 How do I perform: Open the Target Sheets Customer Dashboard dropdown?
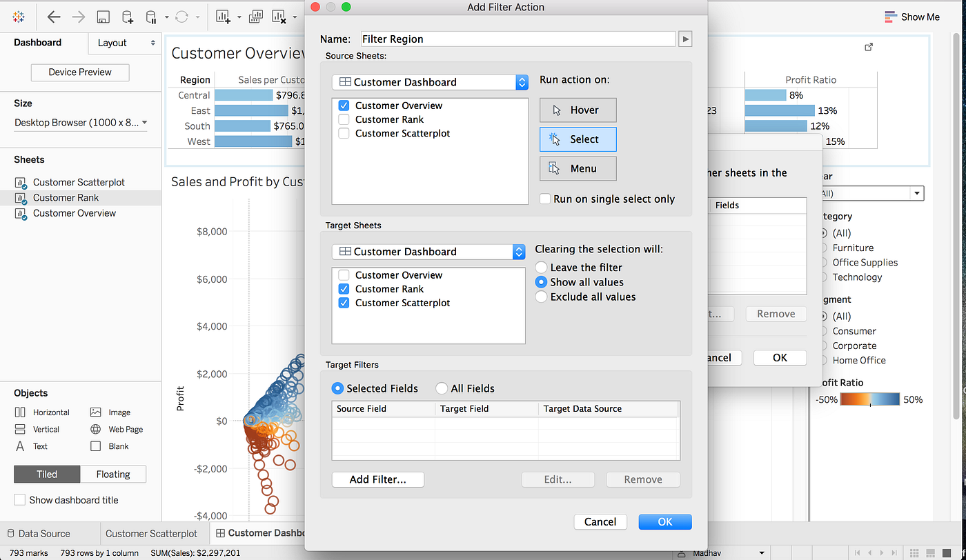point(428,252)
